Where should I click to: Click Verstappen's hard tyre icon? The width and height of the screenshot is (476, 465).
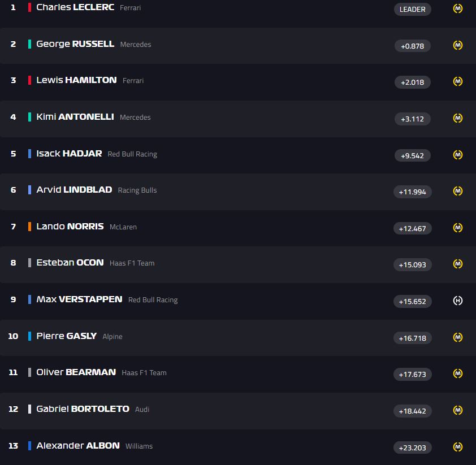tap(458, 301)
